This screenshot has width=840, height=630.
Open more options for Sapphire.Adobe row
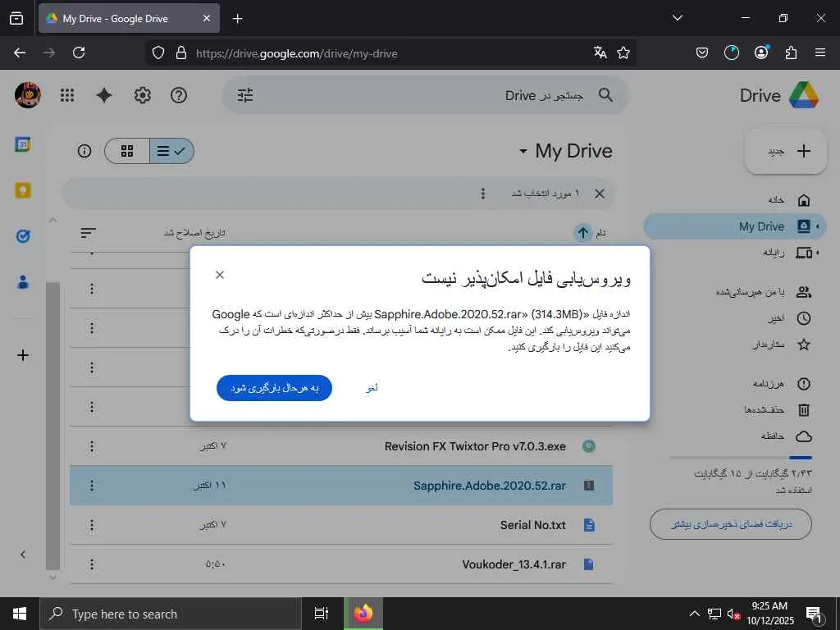[92, 486]
